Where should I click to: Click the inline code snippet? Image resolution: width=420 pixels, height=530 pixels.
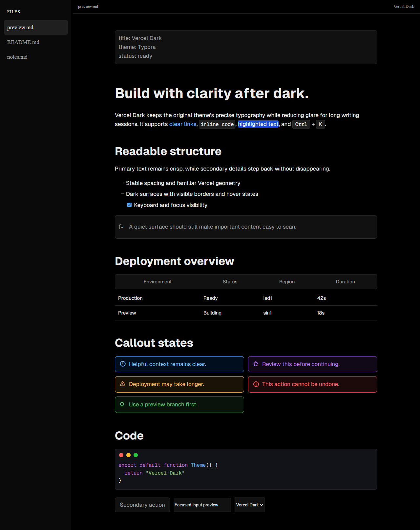click(217, 124)
